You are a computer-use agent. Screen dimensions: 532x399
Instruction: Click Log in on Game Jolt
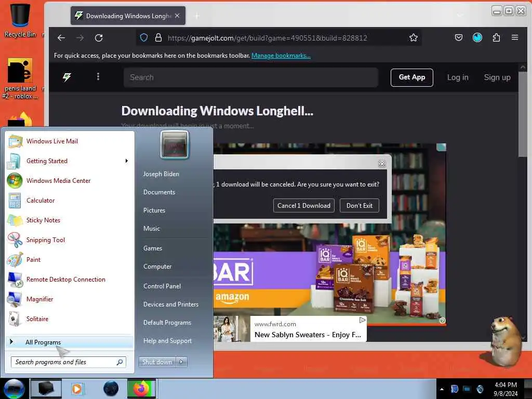[458, 77]
